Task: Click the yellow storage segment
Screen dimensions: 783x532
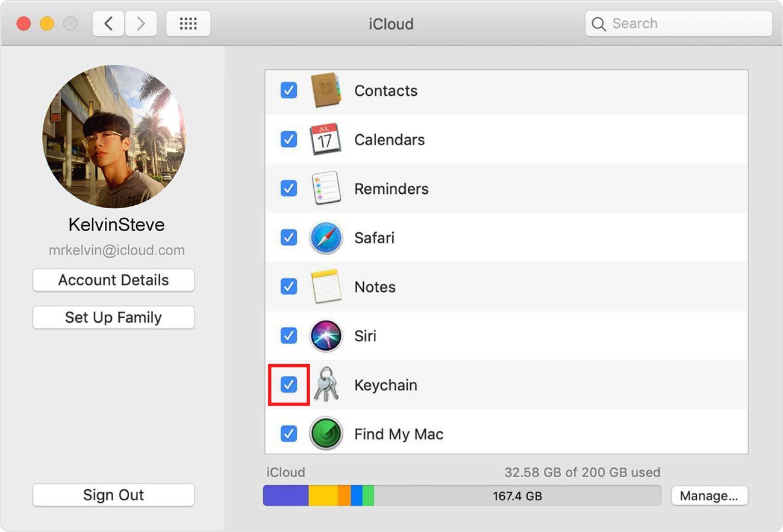Action: click(323, 496)
